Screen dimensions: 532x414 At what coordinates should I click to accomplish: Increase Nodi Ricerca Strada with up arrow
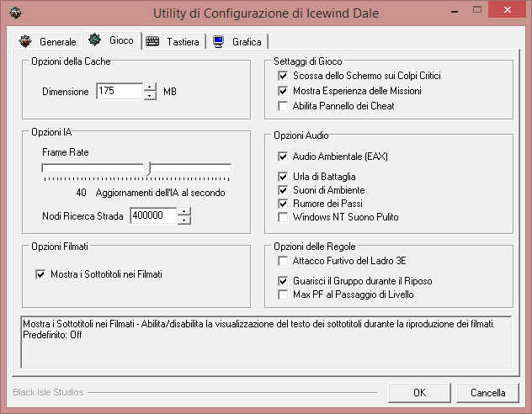tap(184, 211)
